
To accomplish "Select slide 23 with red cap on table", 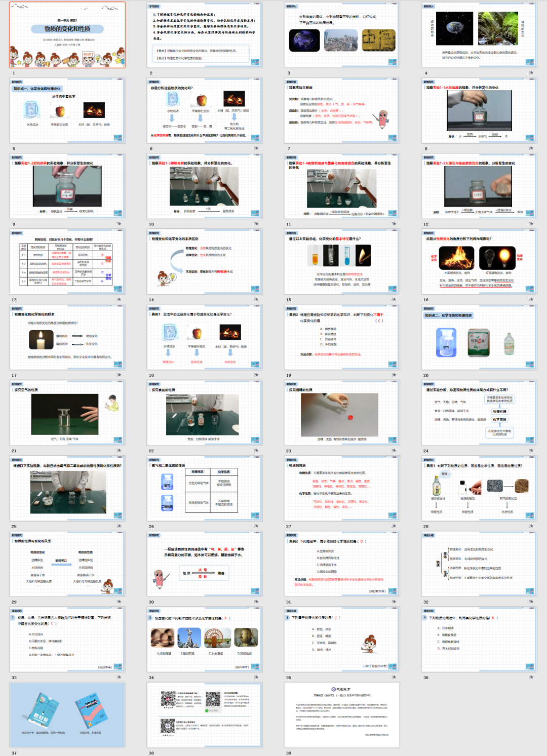I will (x=342, y=412).
